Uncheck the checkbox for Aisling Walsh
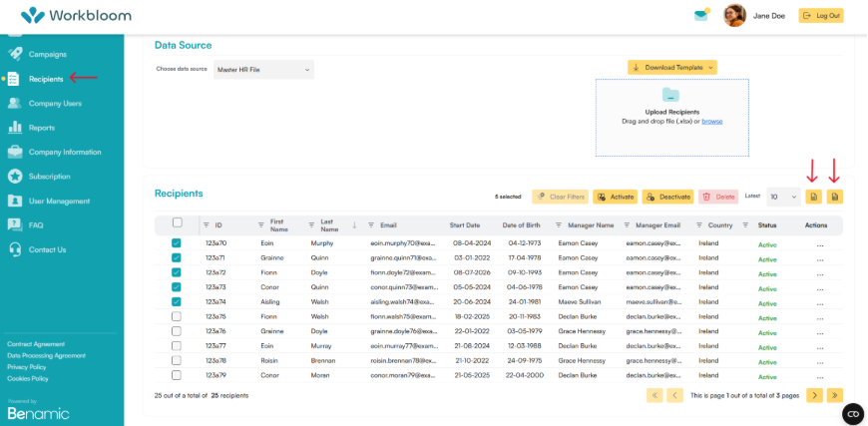Viewport: 868px width, 426px height. [176, 301]
